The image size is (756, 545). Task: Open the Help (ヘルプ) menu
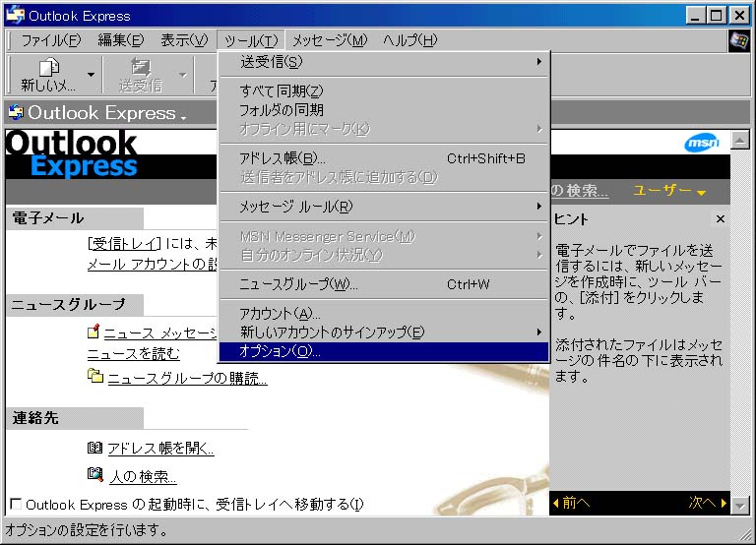pyautogui.click(x=409, y=40)
